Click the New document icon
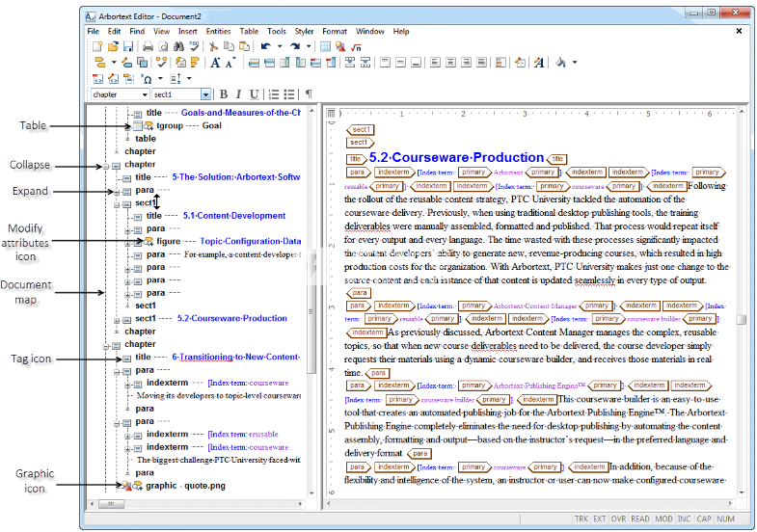The height and width of the screenshot is (532, 757). (97, 46)
